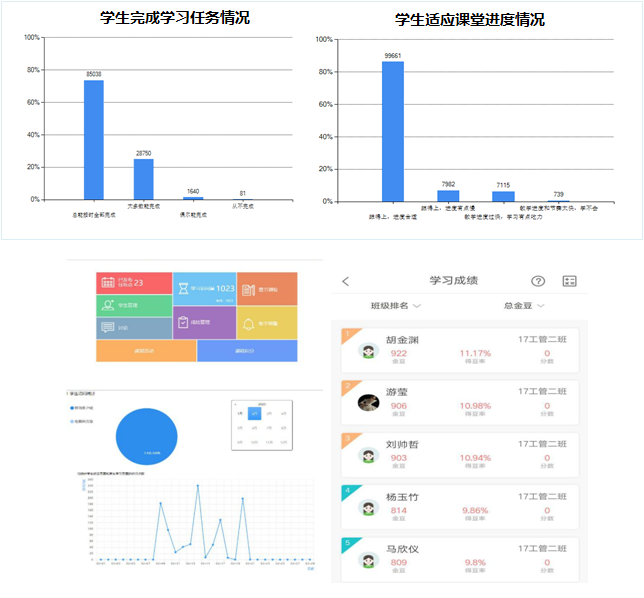Click the calendar icon on the red tile
This screenshot has height=598, width=644.
tap(108, 282)
